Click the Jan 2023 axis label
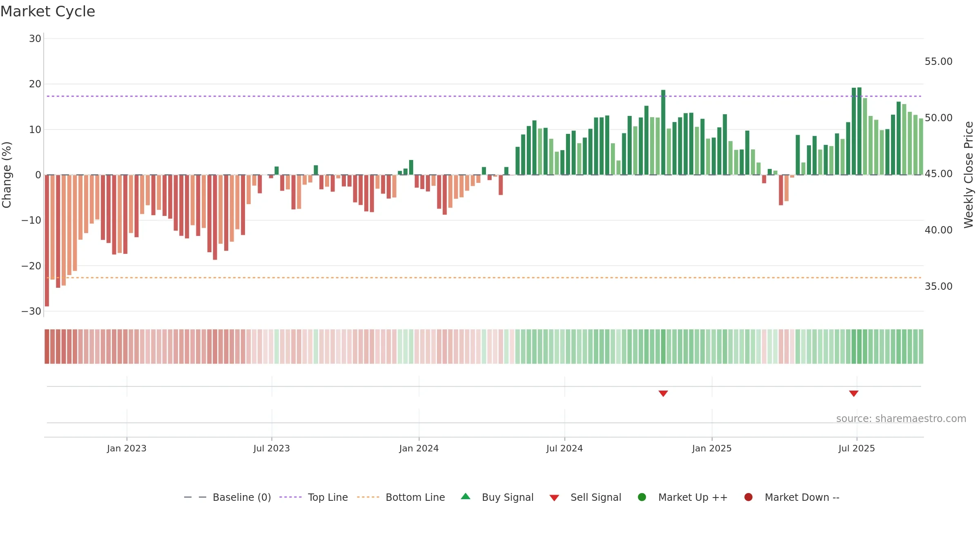980x551 pixels. point(127,449)
